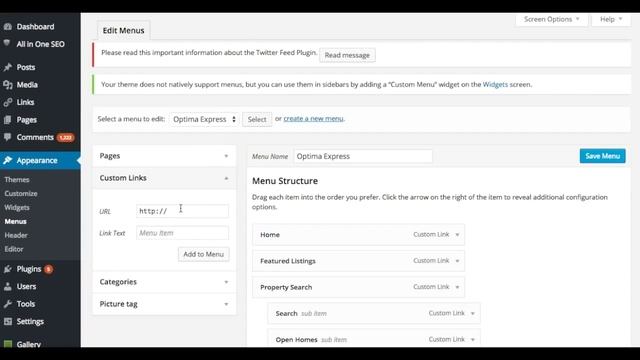The height and width of the screenshot is (360, 640).
Task: Follow the Widgets screen link
Action: click(495, 84)
